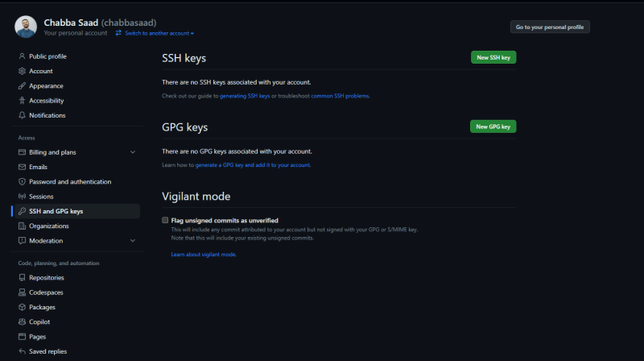Follow generate a GPG key link

[x=253, y=165]
